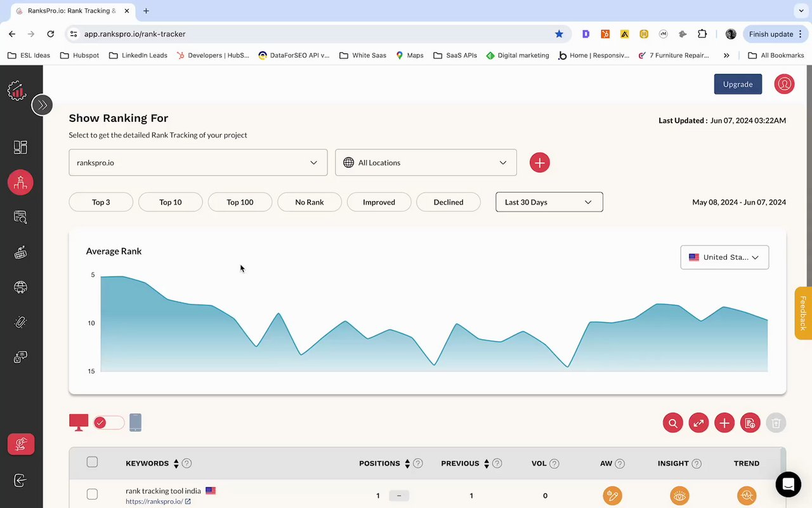Open the dashboard icon in the sidebar
Image resolution: width=812 pixels, height=508 pixels.
coord(20,147)
